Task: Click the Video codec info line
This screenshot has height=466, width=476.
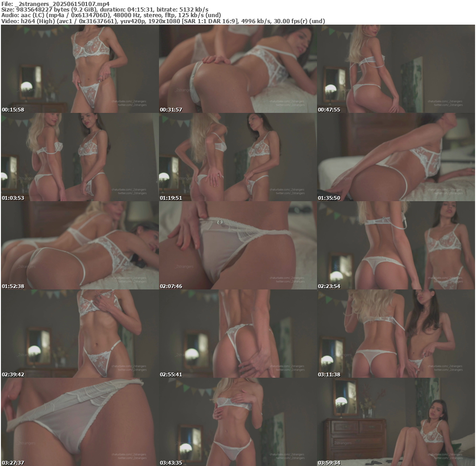Action: click(163, 21)
